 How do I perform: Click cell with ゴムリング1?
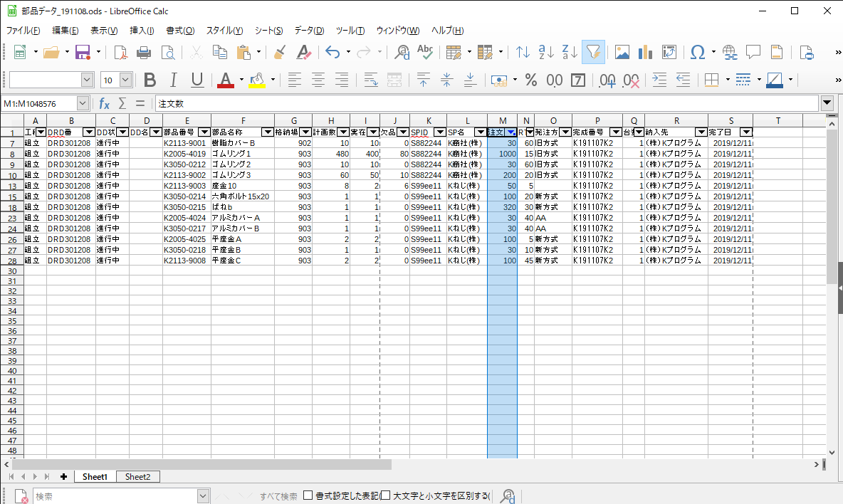click(x=243, y=154)
